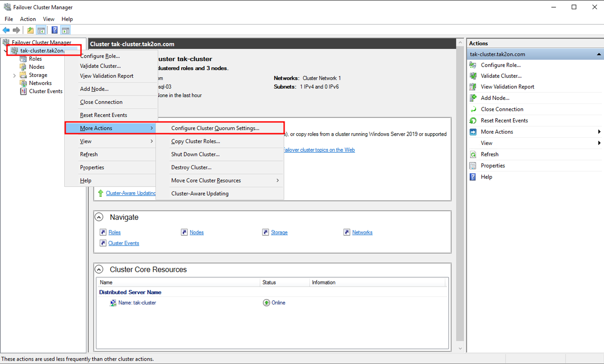Click the Reset Recent Events icon in Actions pane
604x364 pixels.
pyautogui.click(x=473, y=120)
